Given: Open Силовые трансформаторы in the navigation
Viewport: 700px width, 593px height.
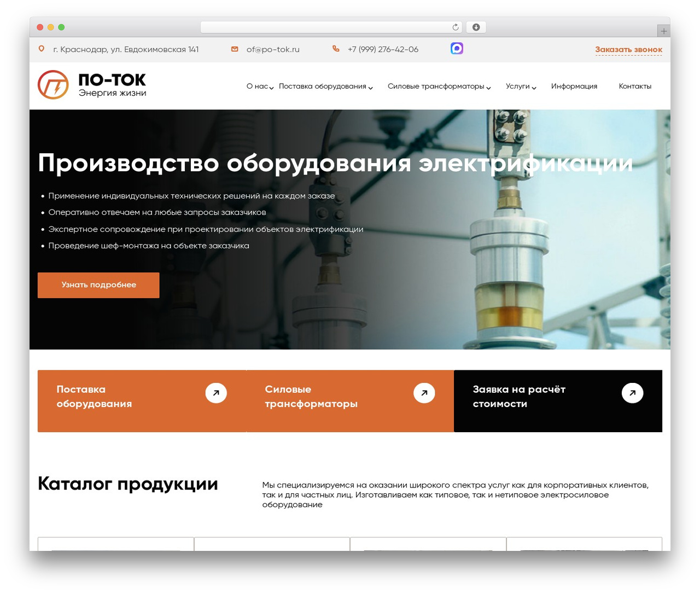Looking at the screenshot, I should click(436, 86).
